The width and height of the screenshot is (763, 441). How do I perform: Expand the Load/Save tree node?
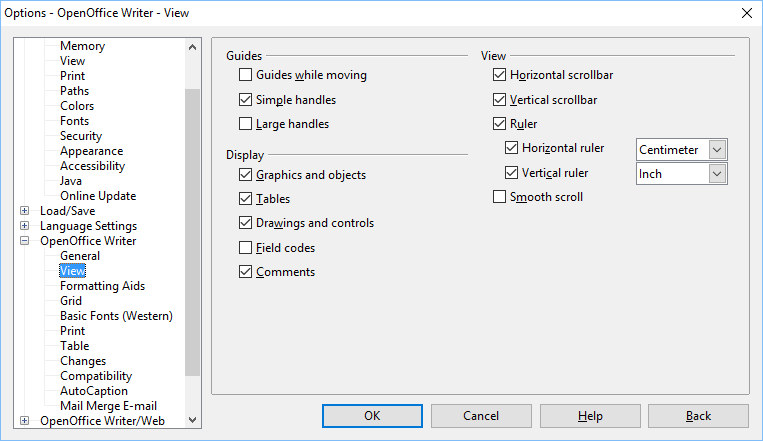(25, 211)
